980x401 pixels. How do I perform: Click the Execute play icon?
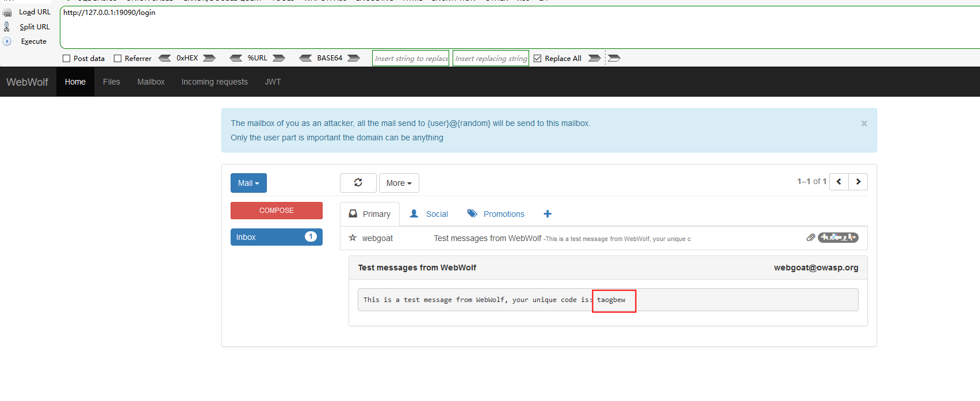click(7, 41)
